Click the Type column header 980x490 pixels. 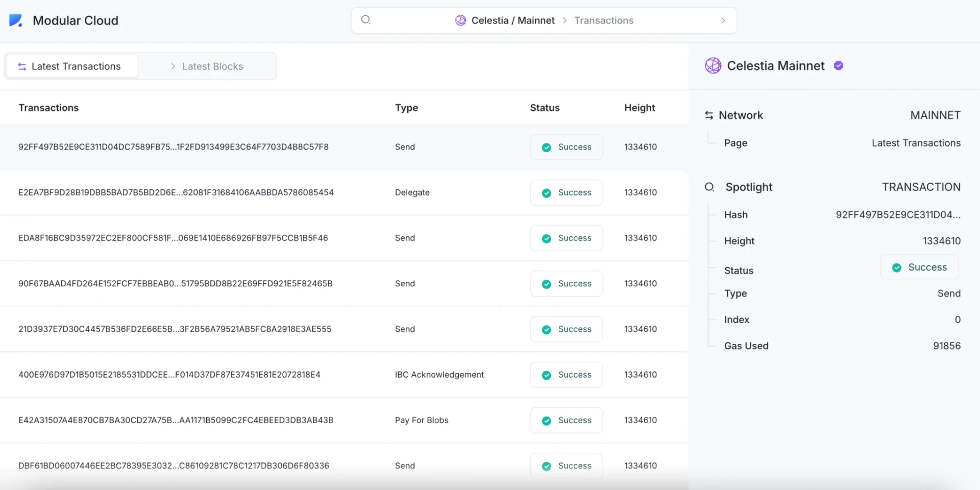[406, 108]
